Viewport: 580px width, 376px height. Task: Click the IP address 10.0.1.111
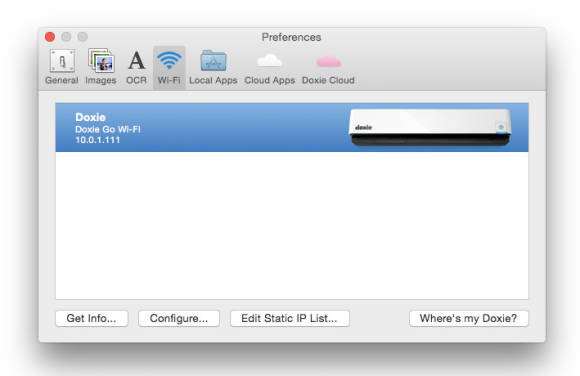pos(98,140)
